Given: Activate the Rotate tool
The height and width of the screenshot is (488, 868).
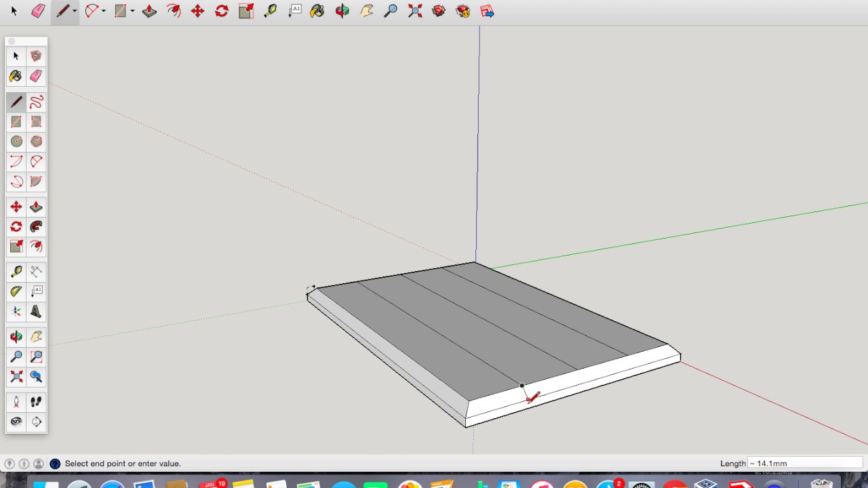Looking at the screenshot, I should tap(222, 11).
